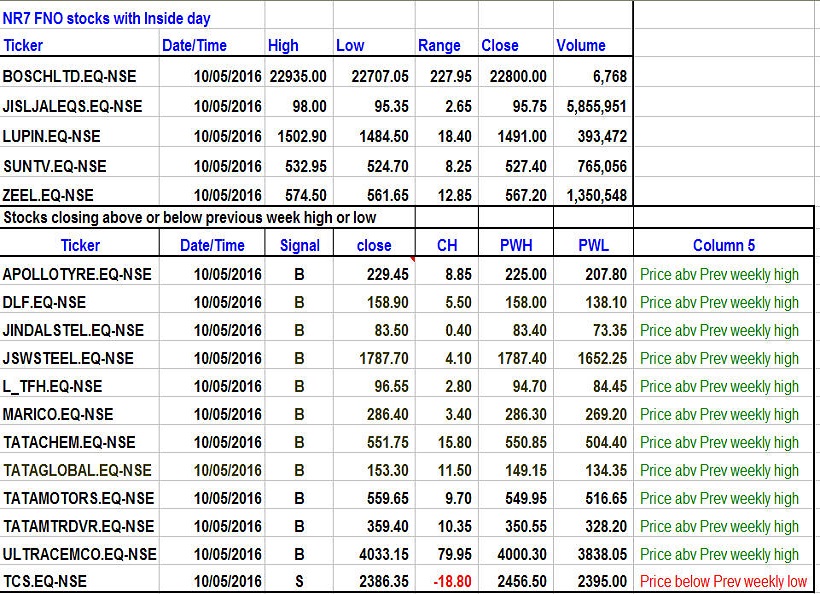This screenshot has height=594, width=820.
Task: Select the PWH column header
Action: pyautogui.click(x=508, y=244)
